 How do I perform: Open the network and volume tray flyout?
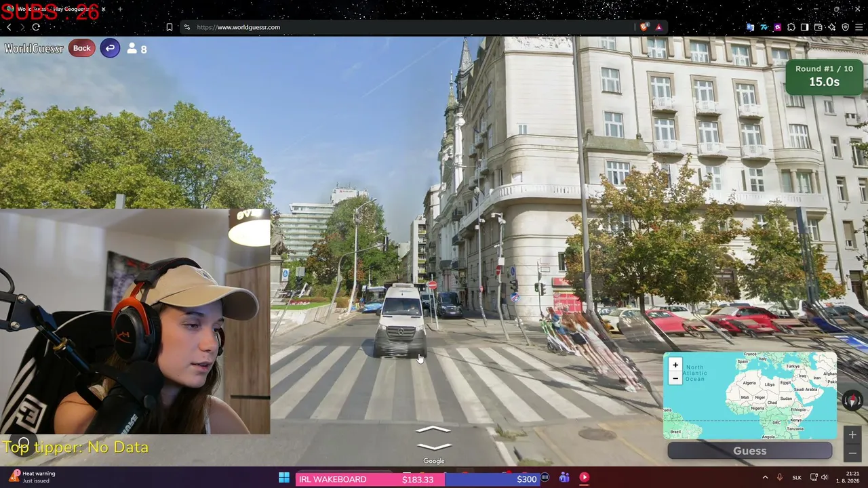coord(819,478)
